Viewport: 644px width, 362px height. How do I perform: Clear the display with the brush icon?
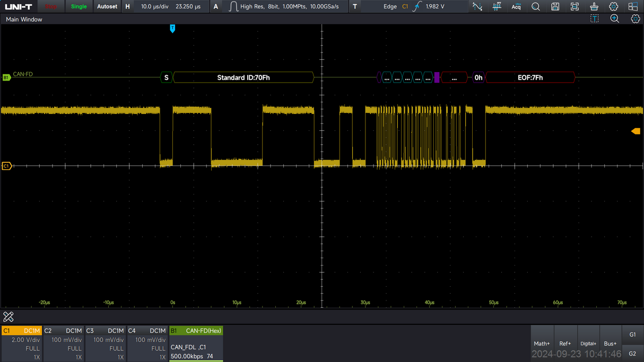pyautogui.click(x=594, y=6)
